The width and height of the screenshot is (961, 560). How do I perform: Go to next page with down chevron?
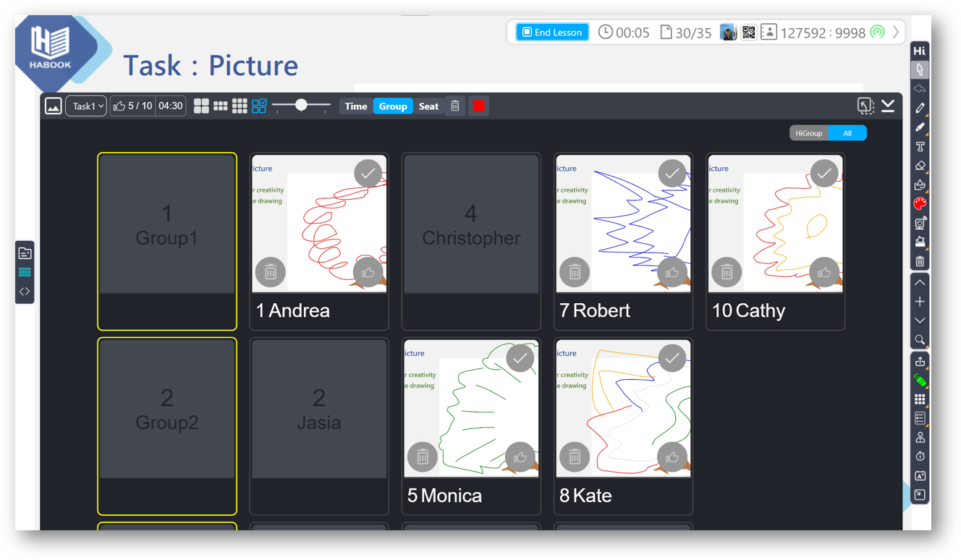click(920, 321)
